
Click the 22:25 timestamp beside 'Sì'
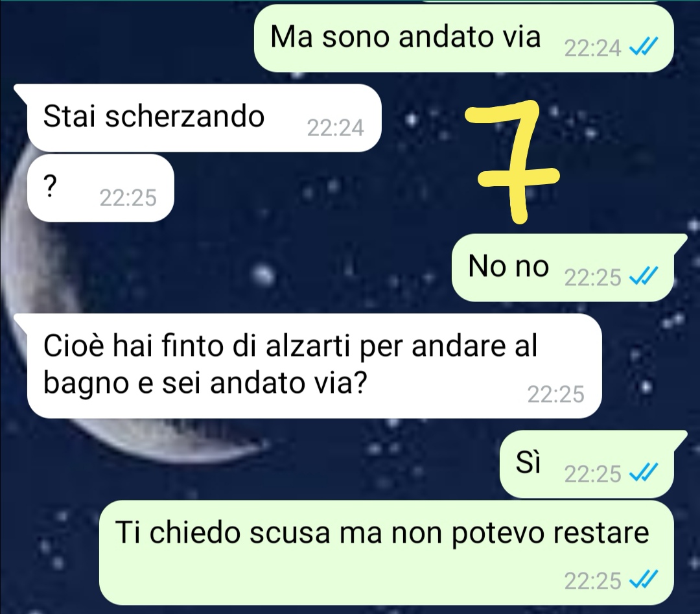(x=593, y=474)
